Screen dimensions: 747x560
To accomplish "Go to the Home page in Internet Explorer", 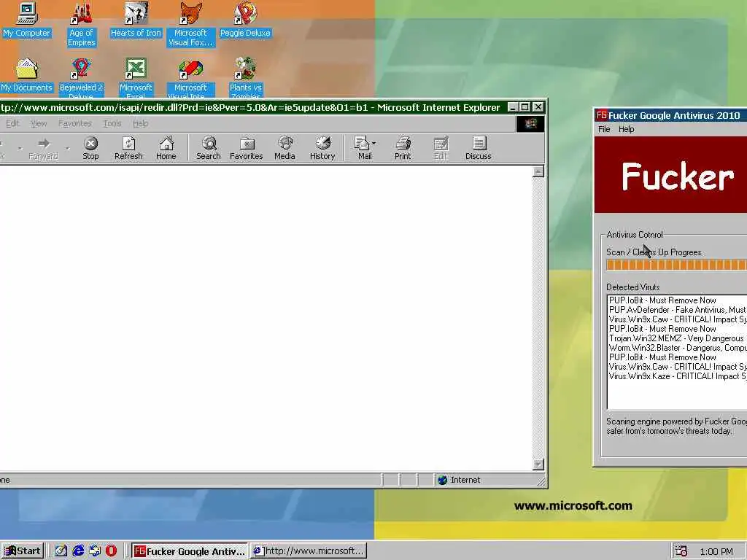I will click(166, 148).
